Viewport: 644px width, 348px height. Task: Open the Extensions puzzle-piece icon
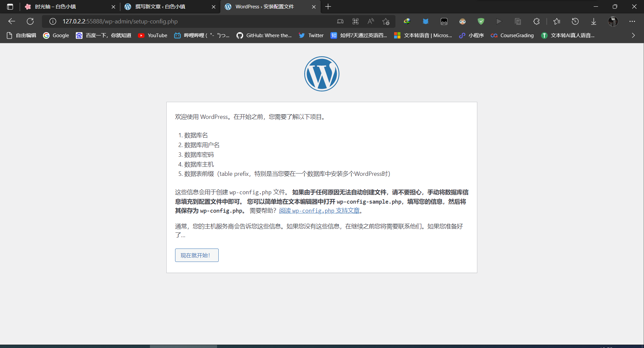click(536, 21)
